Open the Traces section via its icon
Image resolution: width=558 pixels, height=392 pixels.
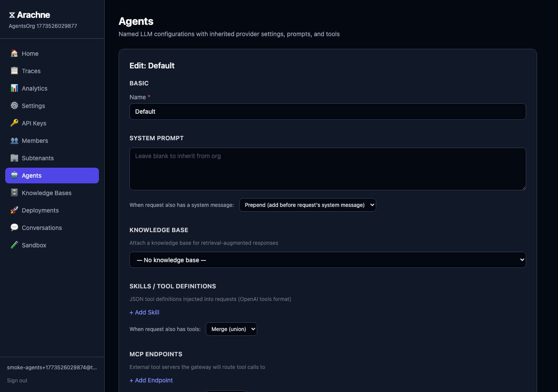pos(14,71)
